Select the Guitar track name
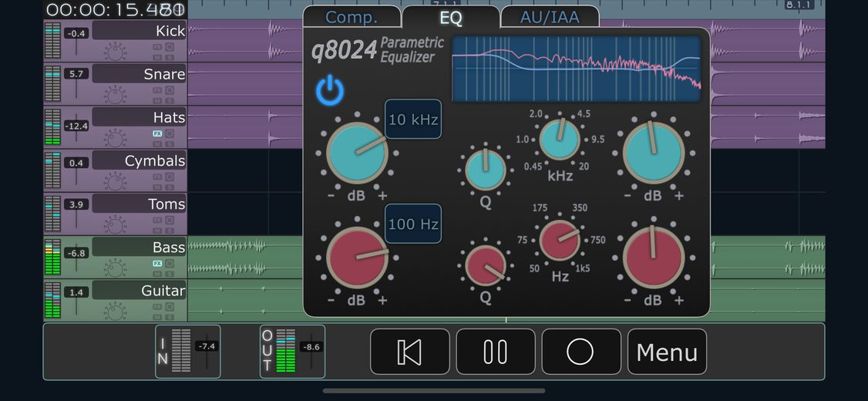 [140, 290]
